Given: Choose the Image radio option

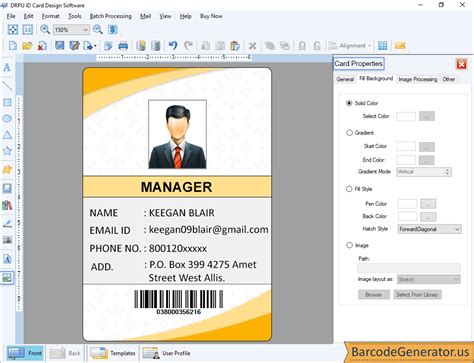Looking at the screenshot, I should click(349, 245).
